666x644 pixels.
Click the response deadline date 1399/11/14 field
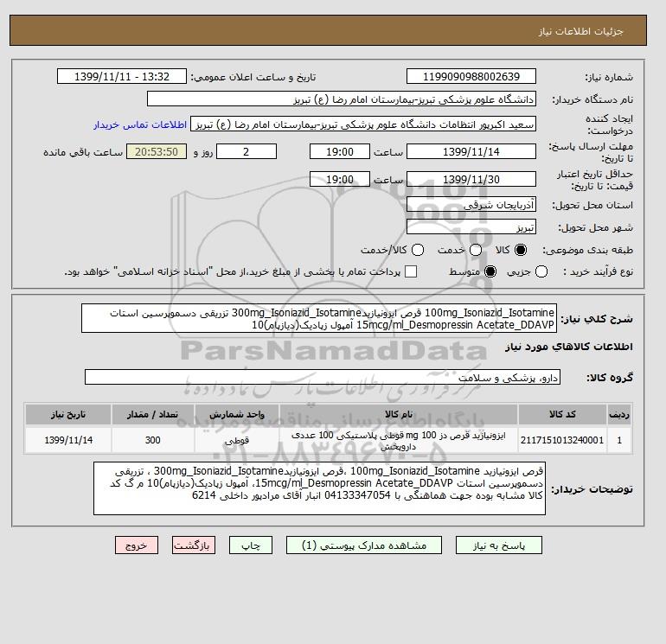471,151
